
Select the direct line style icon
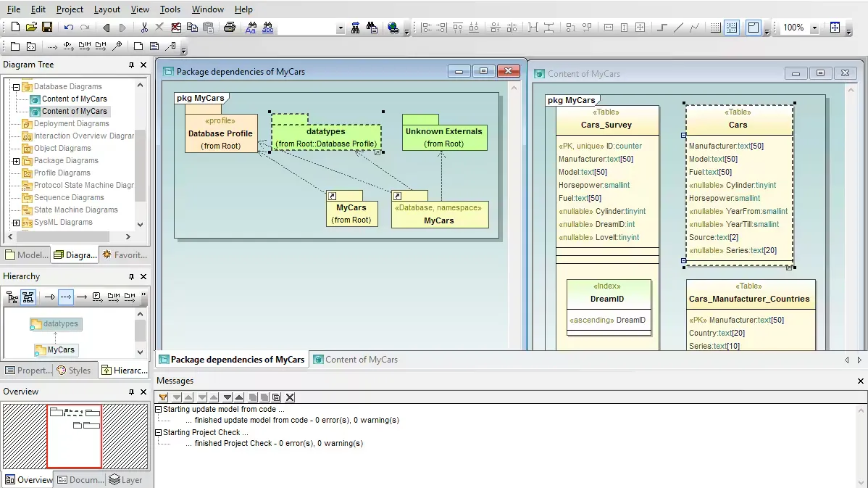point(678,27)
